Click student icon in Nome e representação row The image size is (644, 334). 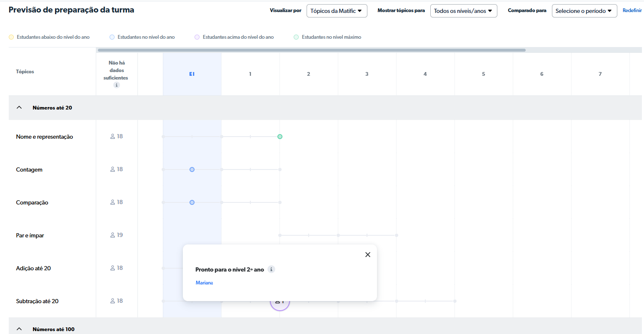point(112,137)
